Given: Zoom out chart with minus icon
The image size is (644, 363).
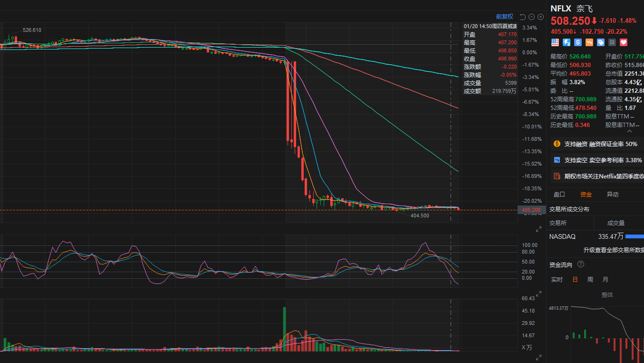Looking at the screenshot, I should [x=532, y=17].
